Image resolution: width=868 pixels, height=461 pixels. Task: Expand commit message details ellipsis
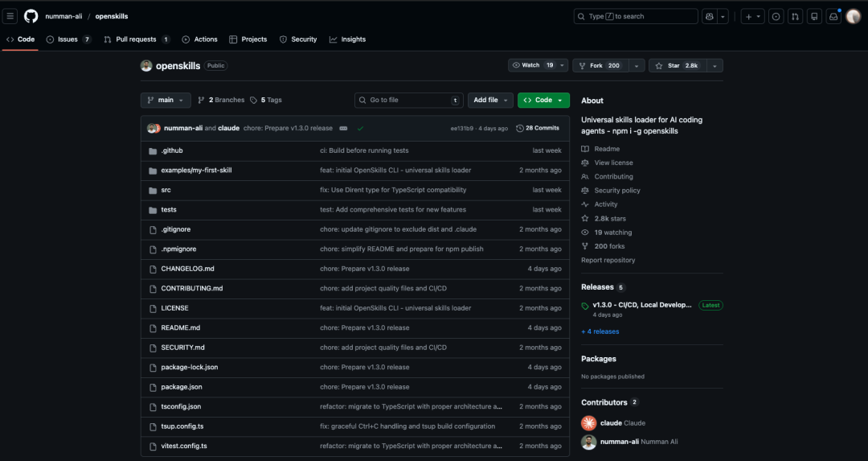click(x=343, y=128)
